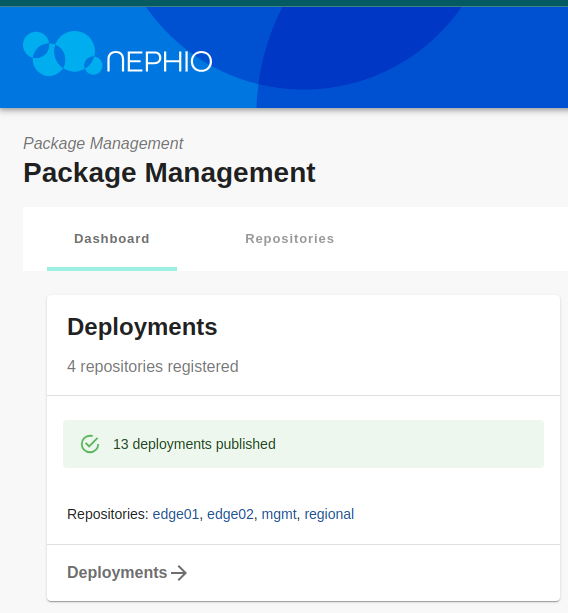568x613 pixels.
Task: Open the Repositories tab
Action: click(290, 239)
